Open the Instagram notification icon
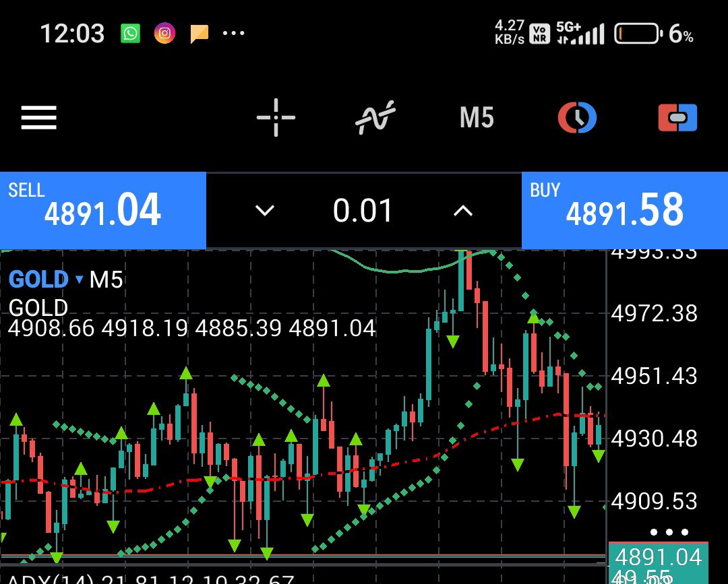This screenshot has width=728, height=584. click(x=164, y=33)
